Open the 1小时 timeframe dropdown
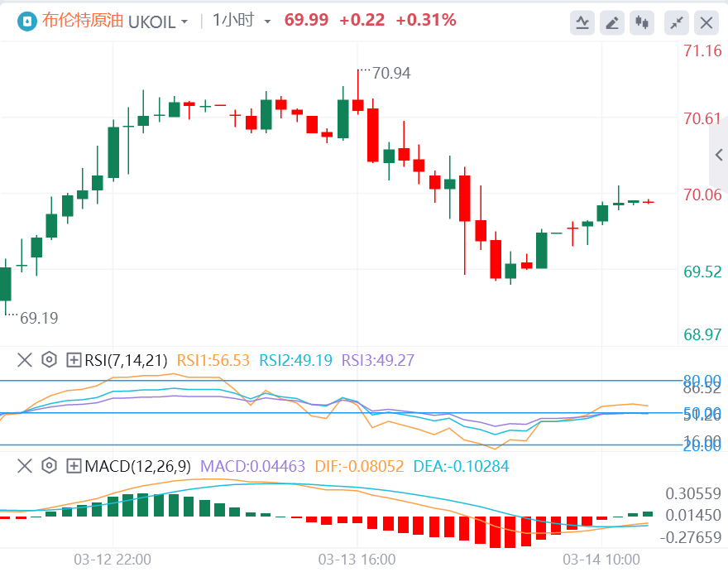The height and width of the screenshot is (572, 728). pyautogui.click(x=242, y=21)
